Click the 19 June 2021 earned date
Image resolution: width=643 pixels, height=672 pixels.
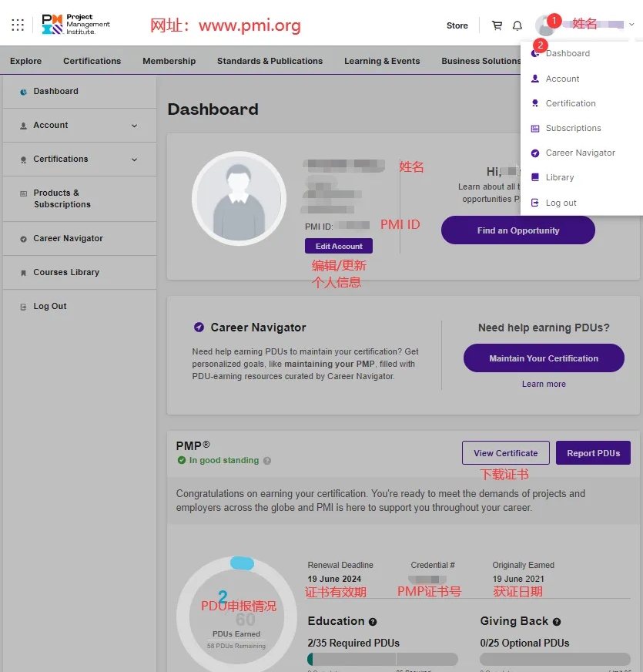[x=518, y=579]
